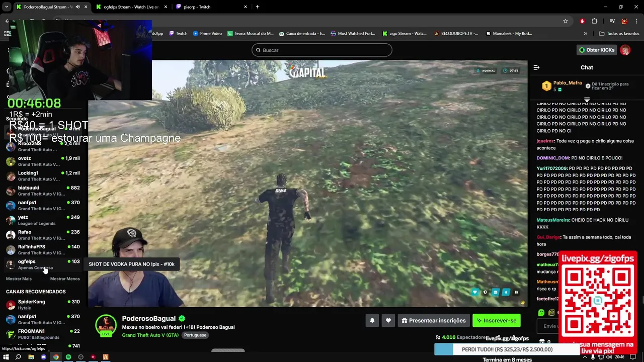644x362 pixels.
Task: Click the orange app icon in taskbar
Action: click(106, 357)
